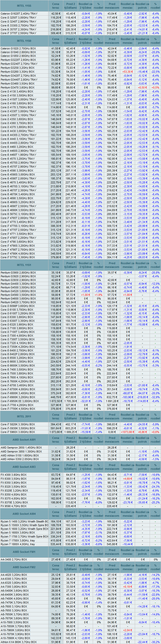Click the FX 4300 3.8GHz BOX name
This screenshot has width=161, height=644.
click(14, 475)
